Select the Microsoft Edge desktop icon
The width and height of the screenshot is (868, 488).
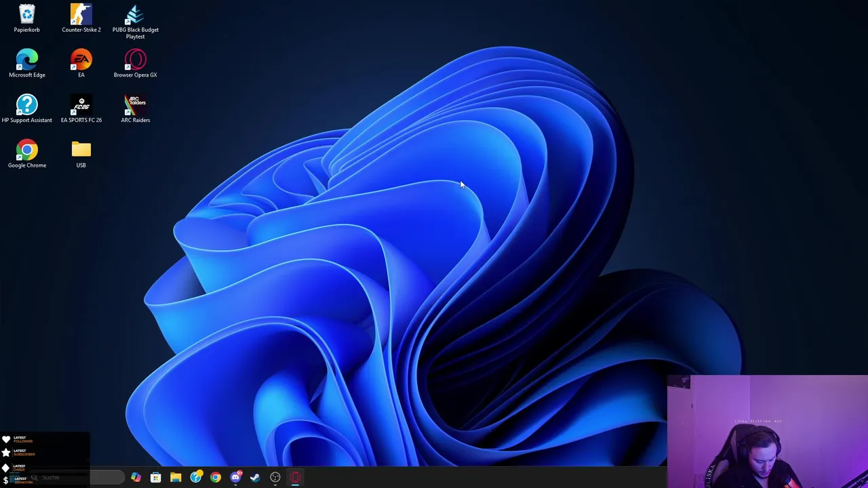point(27,64)
